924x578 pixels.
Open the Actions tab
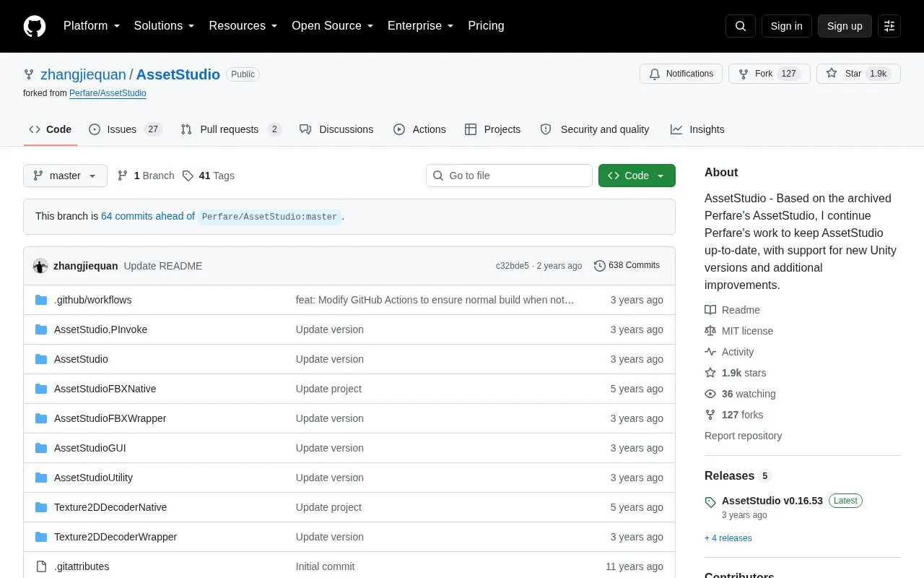pyautogui.click(x=419, y=129)
